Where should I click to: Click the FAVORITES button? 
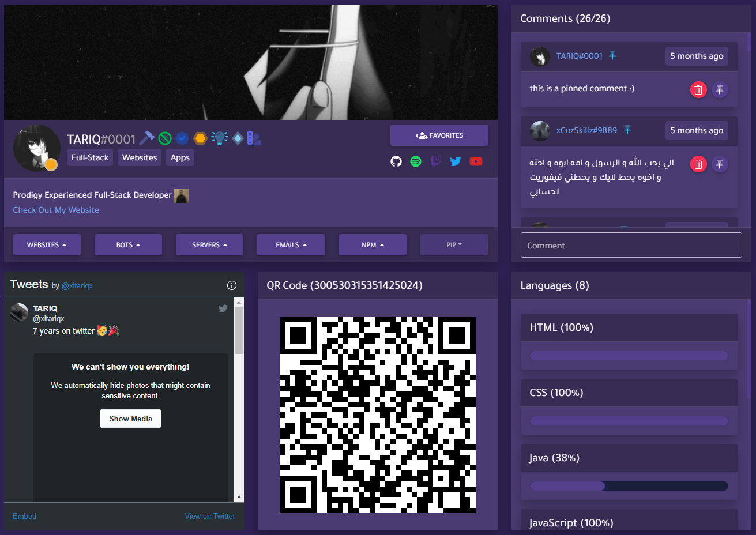click(439, 135)
